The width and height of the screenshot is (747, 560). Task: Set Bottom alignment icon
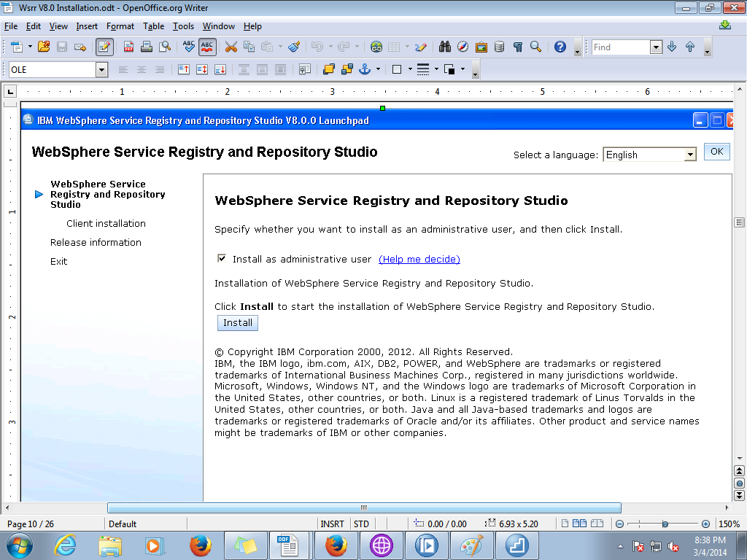click(x=220, y=69)
